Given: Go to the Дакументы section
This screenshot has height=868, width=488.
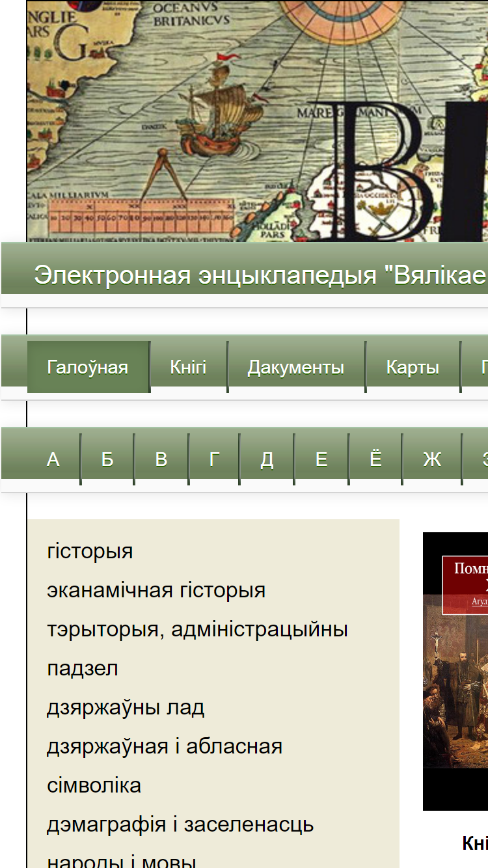Looking at the screenshot, I should (x=296, y=367).
